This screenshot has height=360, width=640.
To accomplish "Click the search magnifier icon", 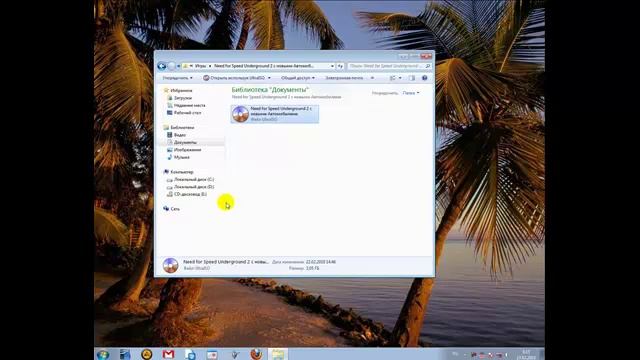I will tap(428, 66).
